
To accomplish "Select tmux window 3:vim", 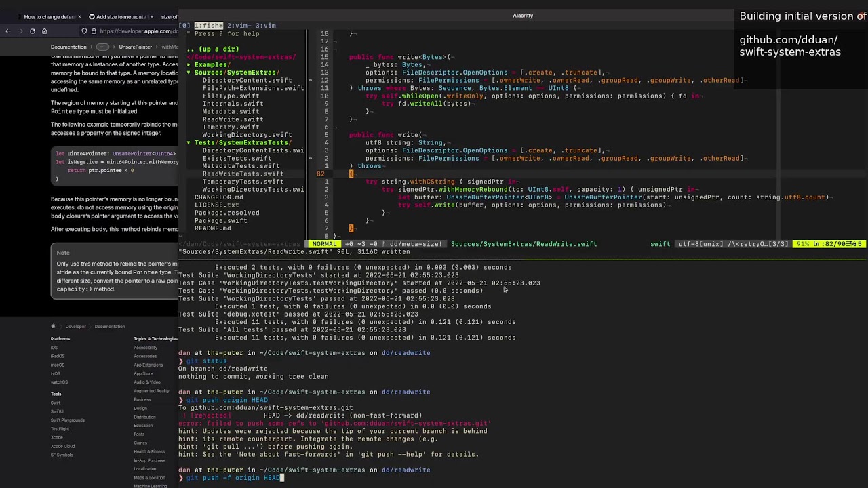I will point(265,26).
